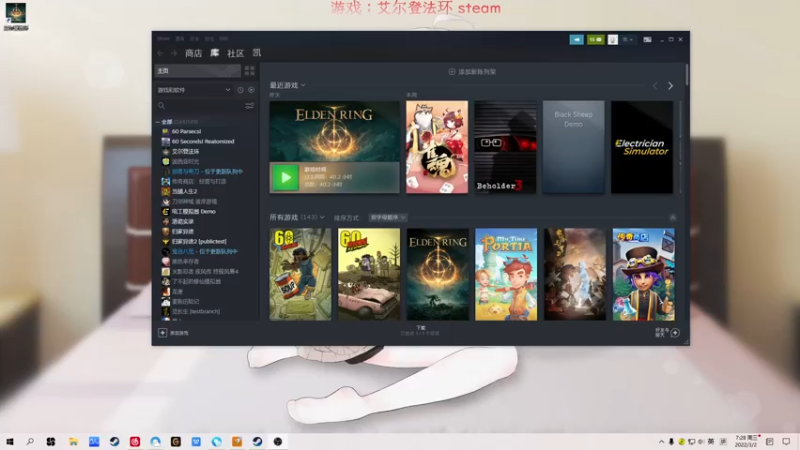
Task: Select 归家异途2 [publictest] in the sidebar
Action: point(199,241)
